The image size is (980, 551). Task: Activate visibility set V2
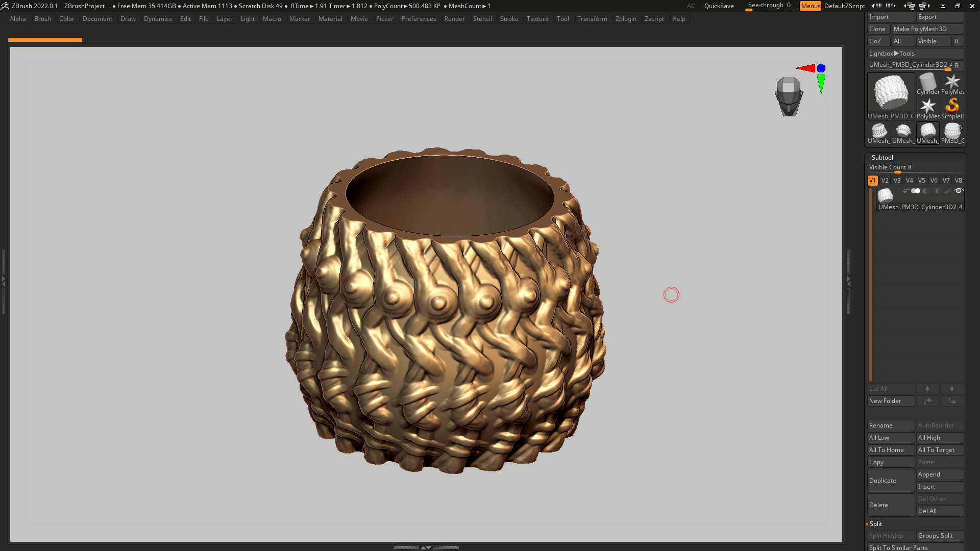click(885, 181)
